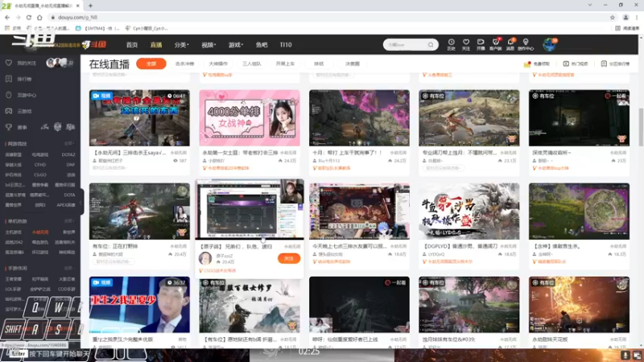Open 云游戏 gamepad icon in sidebar
This screenshot has height=362, width=644.
coord(9,111)
